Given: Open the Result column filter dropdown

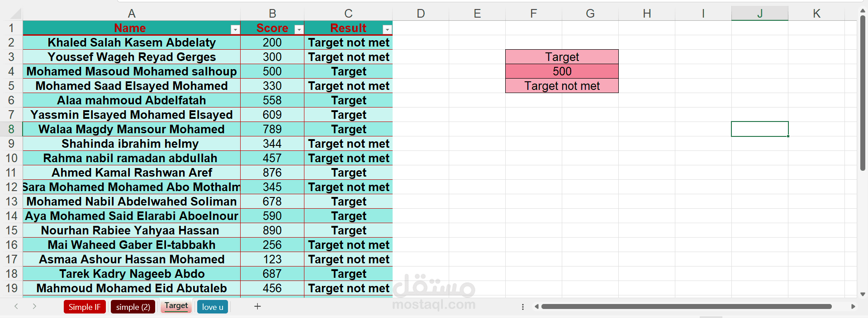Looking at the screenshot, I should click(x=387, y=29).
